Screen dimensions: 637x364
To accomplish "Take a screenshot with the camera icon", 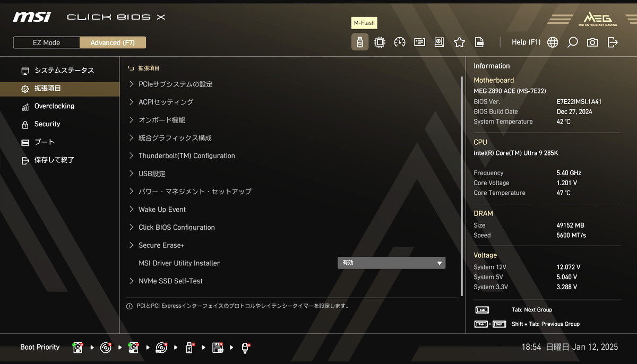I will 592,42.
